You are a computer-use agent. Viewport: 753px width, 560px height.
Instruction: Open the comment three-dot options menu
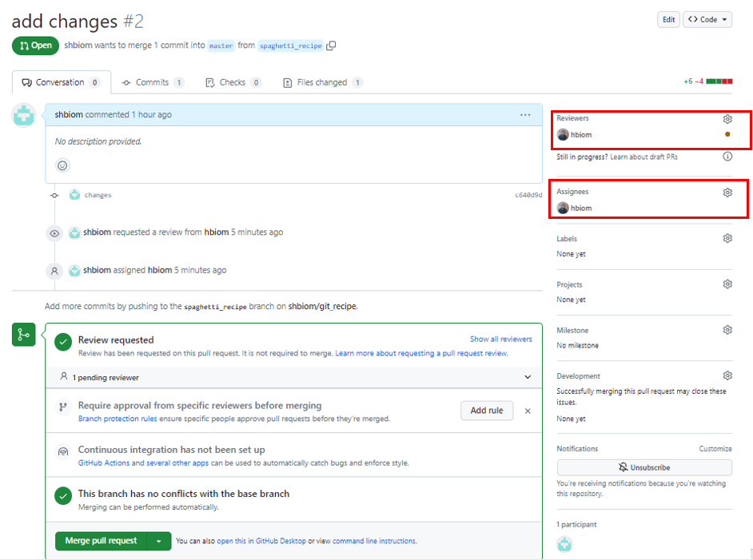point(525,115)
